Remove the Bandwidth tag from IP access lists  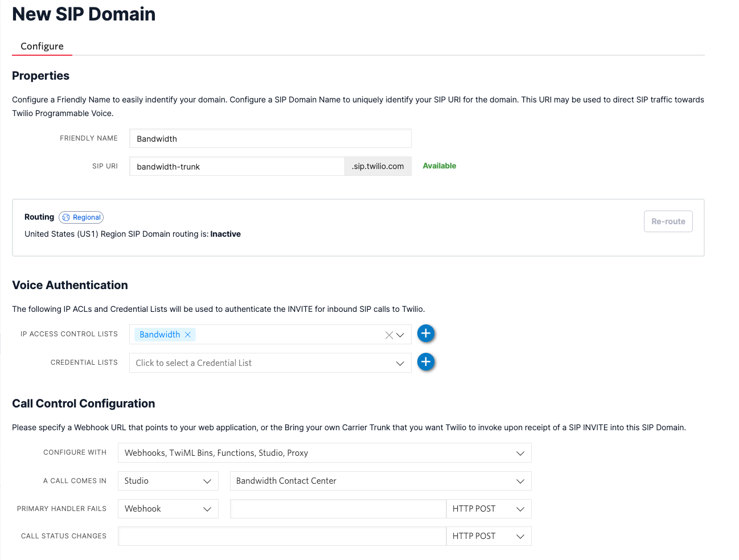[x=188, y=335]
